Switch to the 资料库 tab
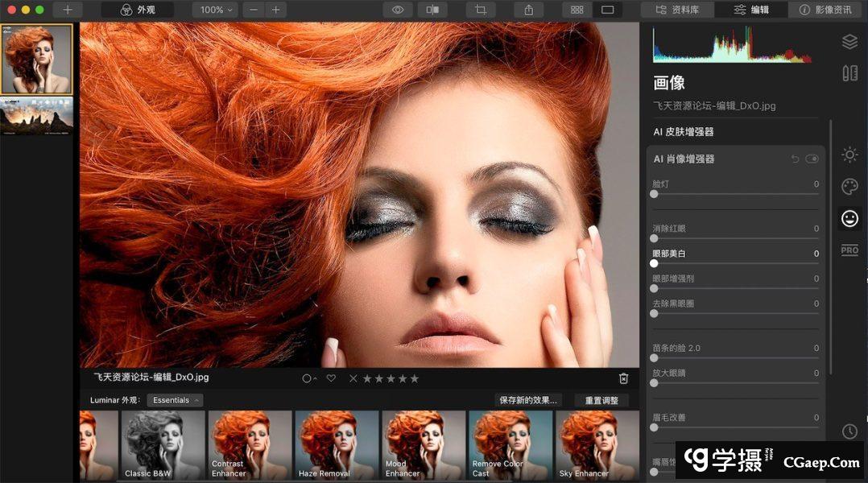The image size is (868, 483). 676,10
